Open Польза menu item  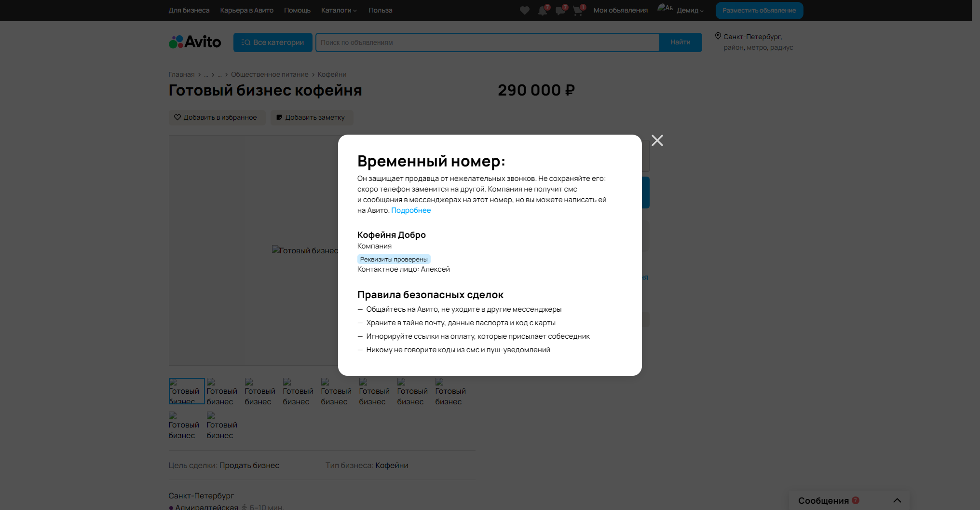point(381,10)
